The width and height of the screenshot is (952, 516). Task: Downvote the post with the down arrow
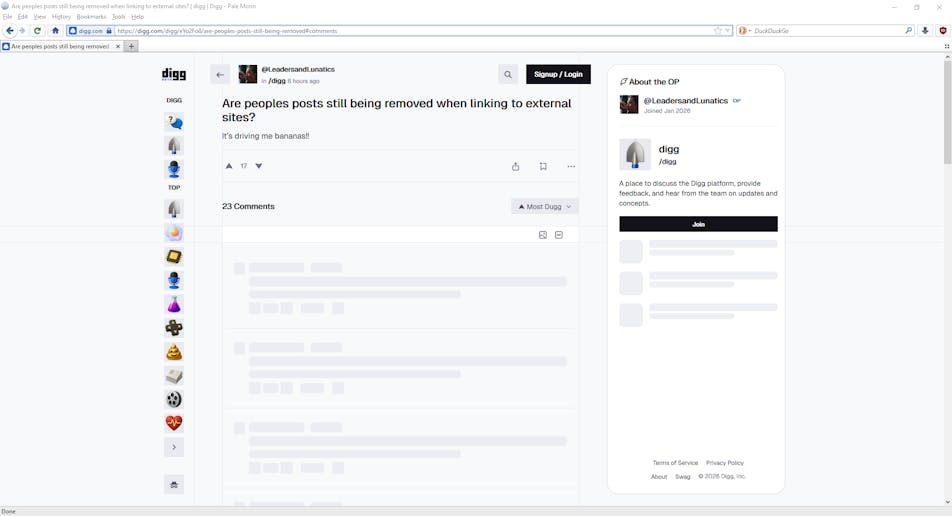pyautogui.click(x=259, y=166)
